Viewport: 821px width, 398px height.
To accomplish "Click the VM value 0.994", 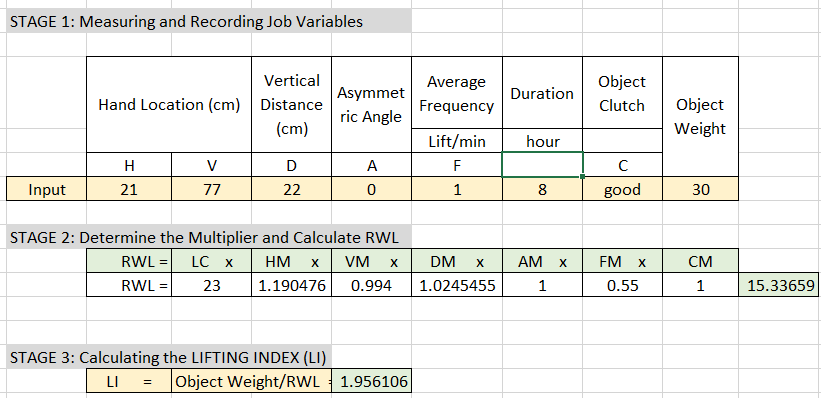I will tap(371, 285).
